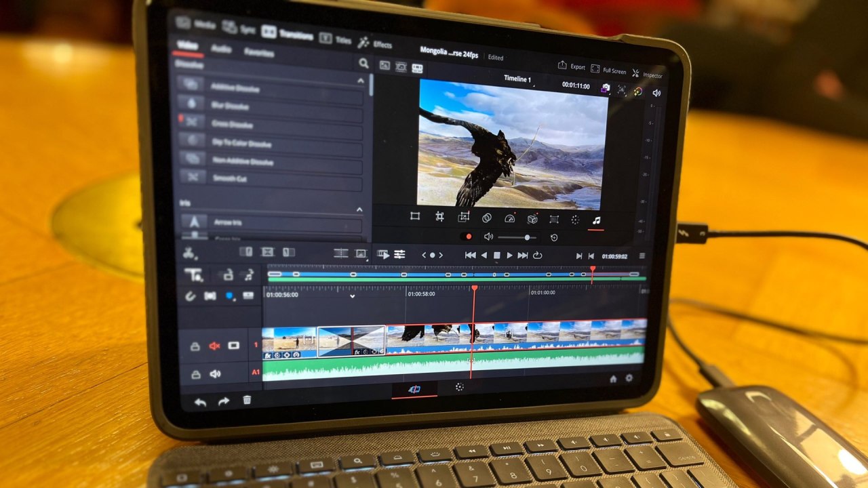
Task: Lock video track 1
Action: point(195,346)
